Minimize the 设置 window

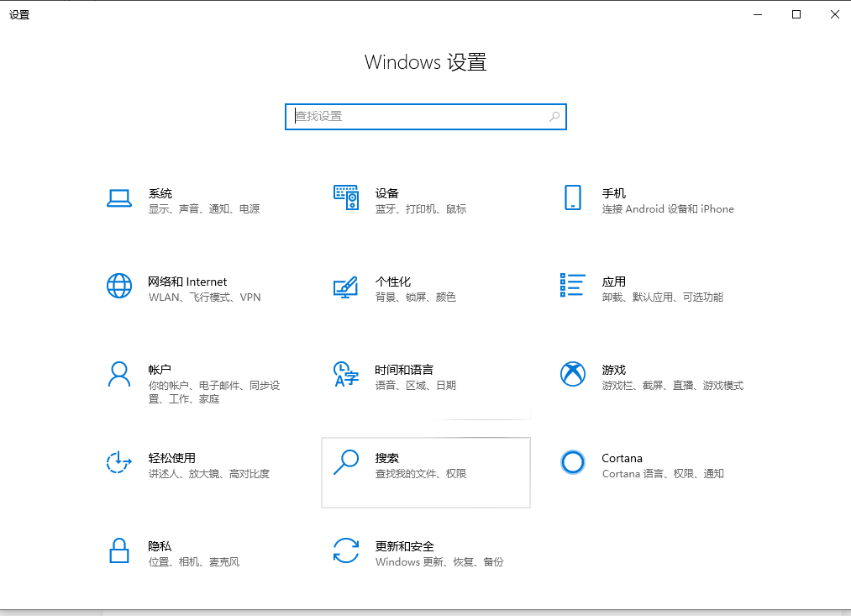pos(758,14)
